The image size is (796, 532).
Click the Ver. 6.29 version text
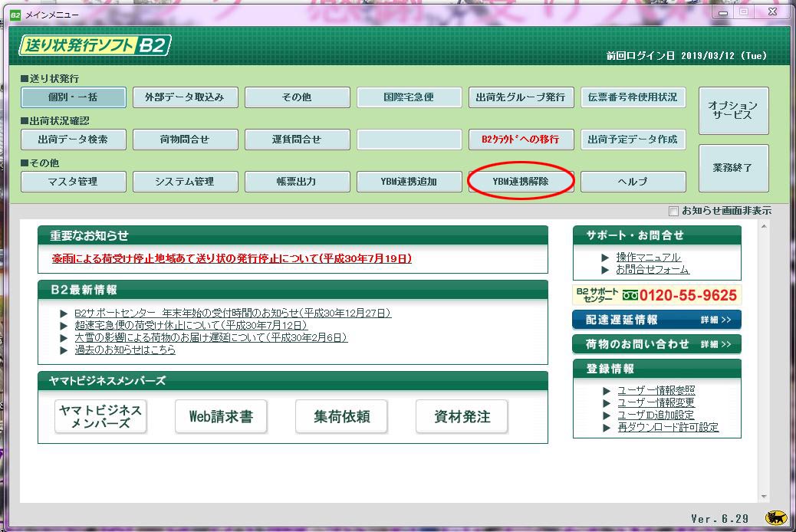point(720,518)
